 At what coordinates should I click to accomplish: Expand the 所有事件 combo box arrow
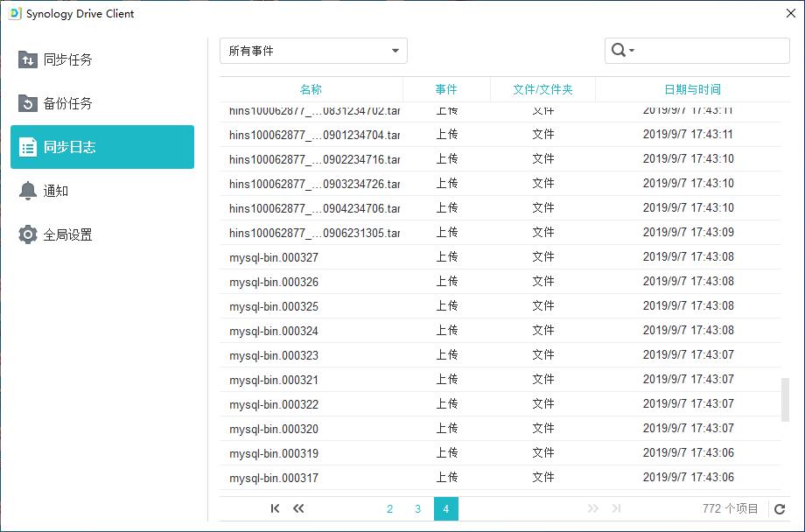coord(395,50)
